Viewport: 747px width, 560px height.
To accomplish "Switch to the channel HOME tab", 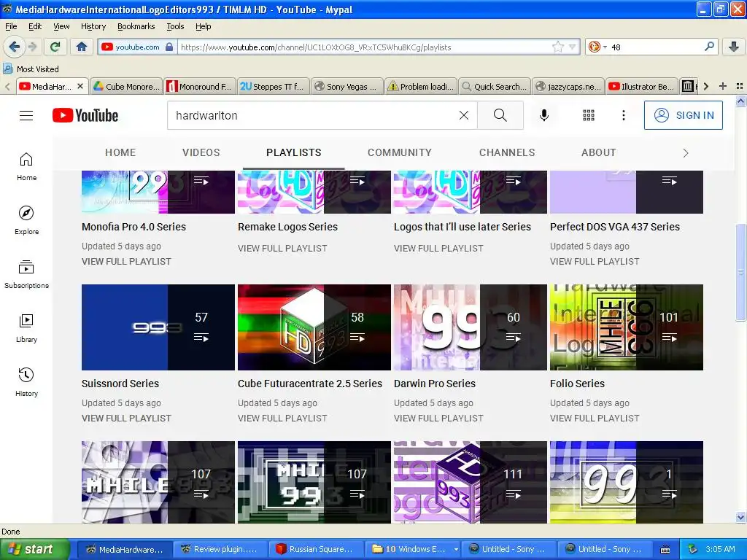I will click(120, 152).
